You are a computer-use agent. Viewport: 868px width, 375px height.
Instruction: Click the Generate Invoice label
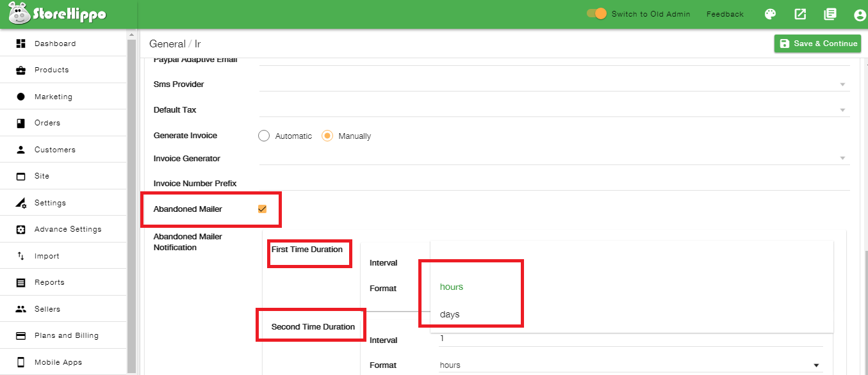(x=185, y=136)
